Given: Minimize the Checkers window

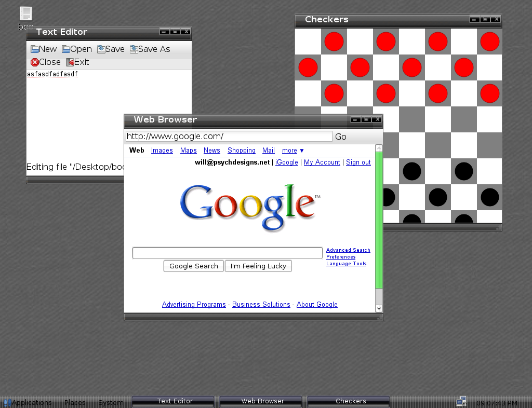Looking at the screenshot, I should point(475,19).
